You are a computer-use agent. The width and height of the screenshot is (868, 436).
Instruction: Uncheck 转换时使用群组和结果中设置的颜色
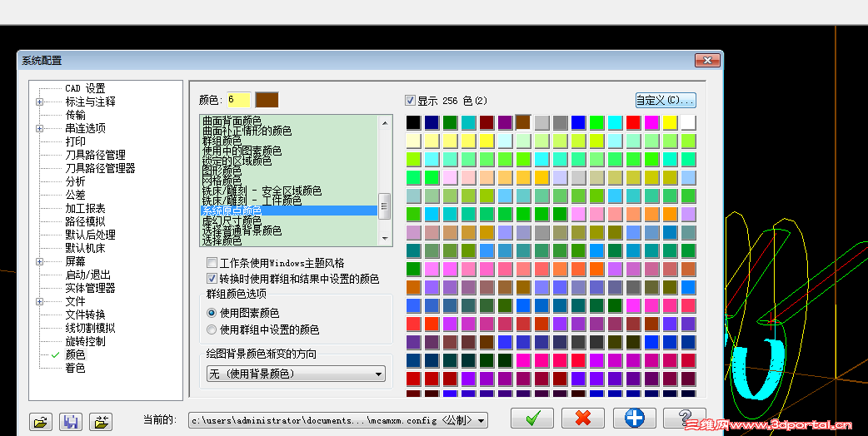coord(212,279)
